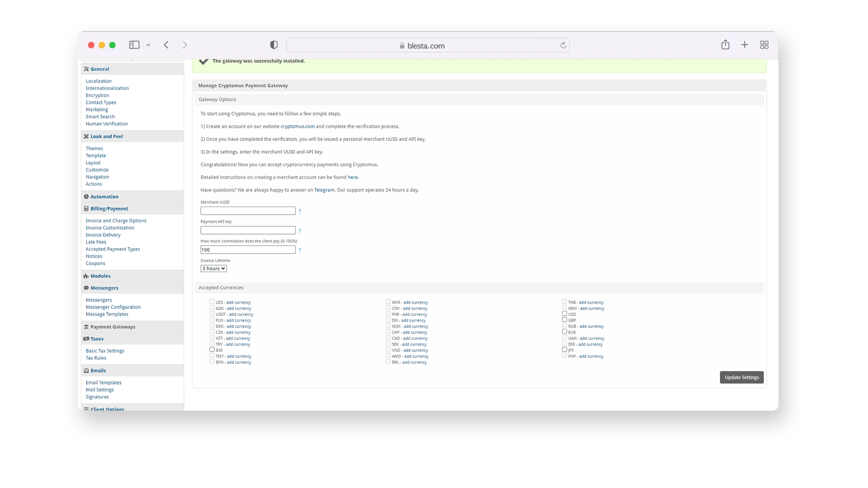
Task: Click the MYR currency checkbox
Action: 388,301
